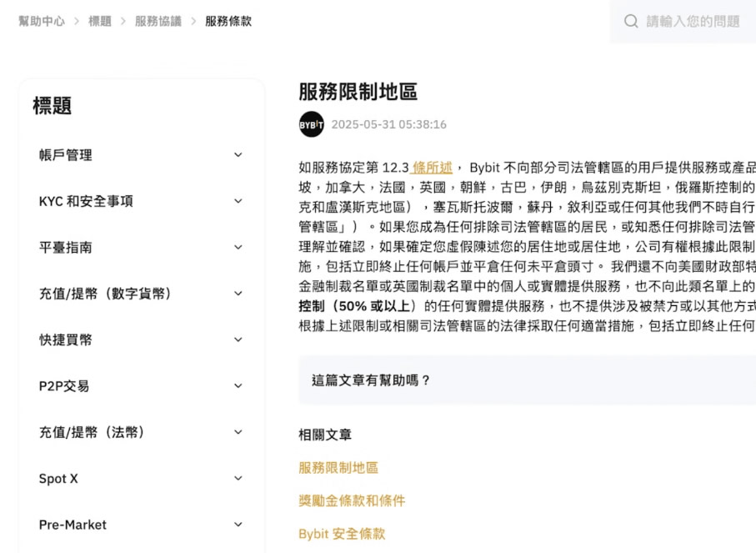Click the Bybit 安全條款 link
This screenshot has height=553, width=756.
pyautogui.click(x=343, y=533)
